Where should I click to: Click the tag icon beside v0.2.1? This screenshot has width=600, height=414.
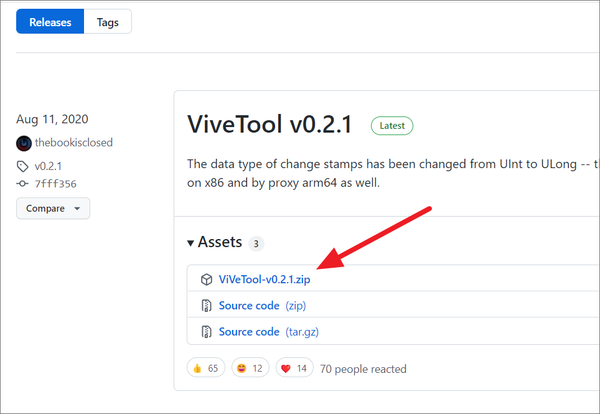point(24,167)
